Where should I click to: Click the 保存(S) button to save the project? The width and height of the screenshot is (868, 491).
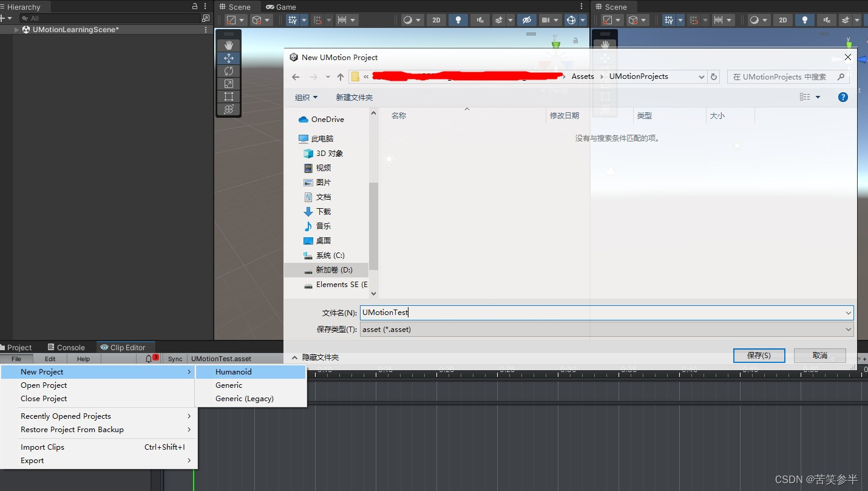click(x=759, y=355)
